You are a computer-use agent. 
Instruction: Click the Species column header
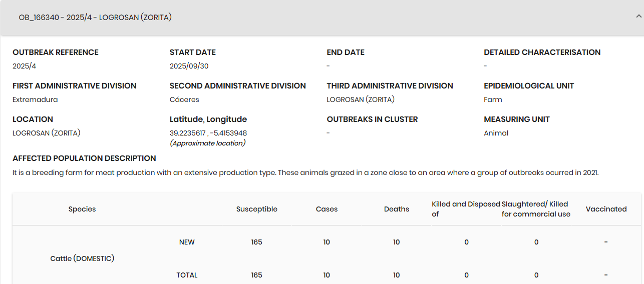[82, 209]
